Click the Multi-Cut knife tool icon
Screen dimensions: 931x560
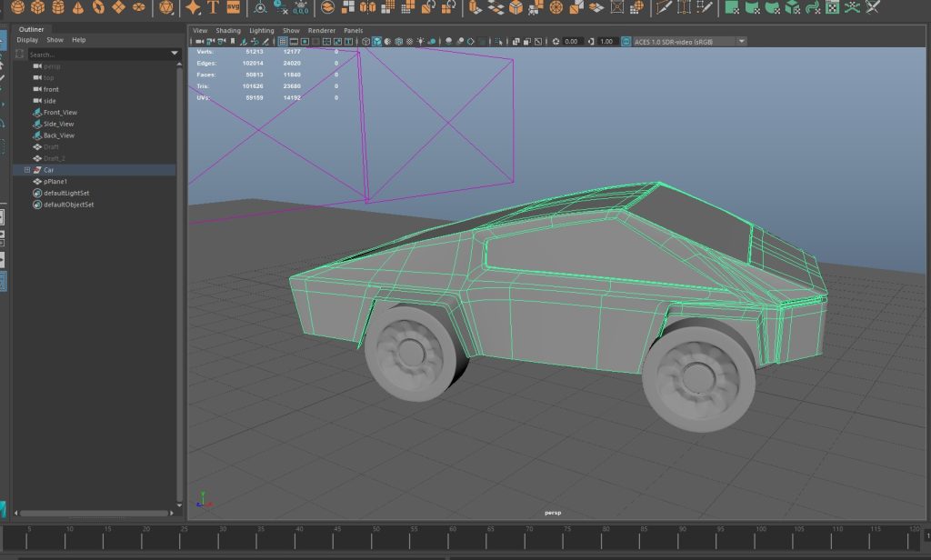(663, 7)
